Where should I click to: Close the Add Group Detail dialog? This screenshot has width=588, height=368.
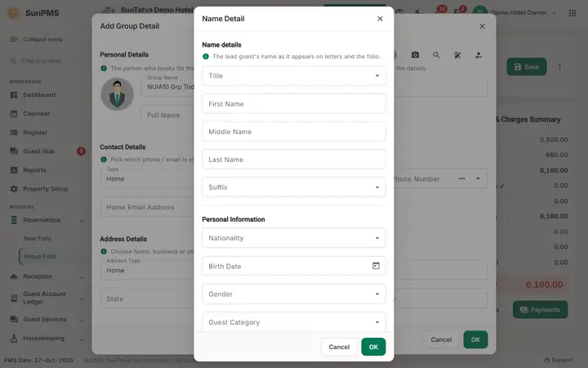click(x=482, y=26)
